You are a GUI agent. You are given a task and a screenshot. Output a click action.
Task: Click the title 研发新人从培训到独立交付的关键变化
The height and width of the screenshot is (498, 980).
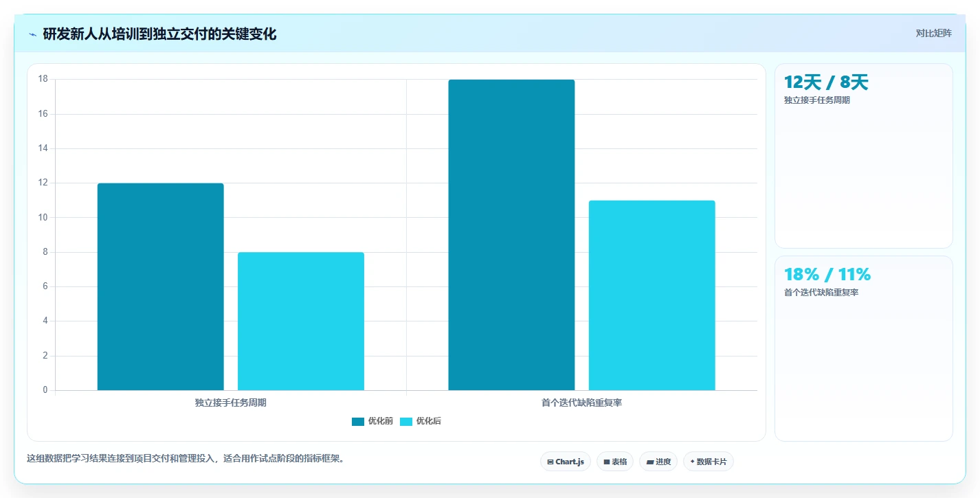159,34
